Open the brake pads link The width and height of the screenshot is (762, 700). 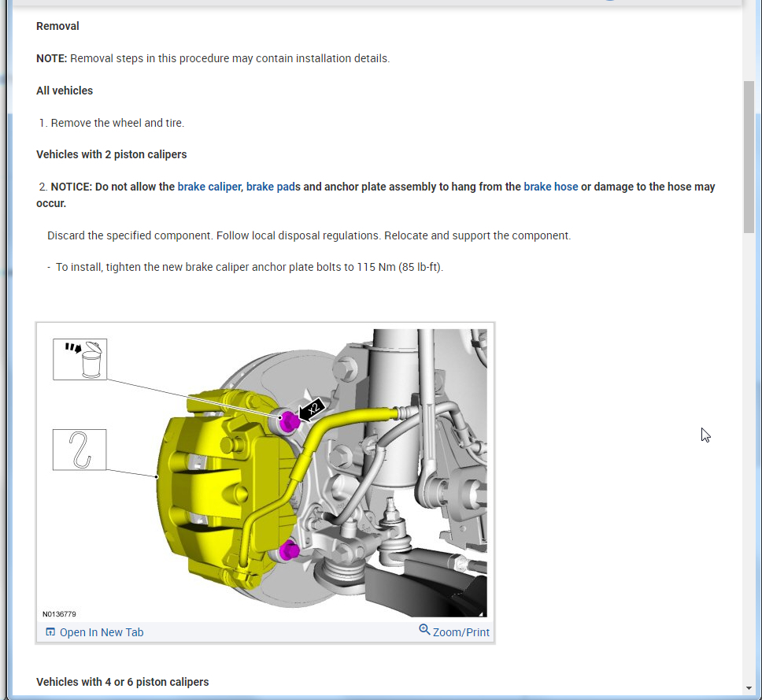coord(273,187)
